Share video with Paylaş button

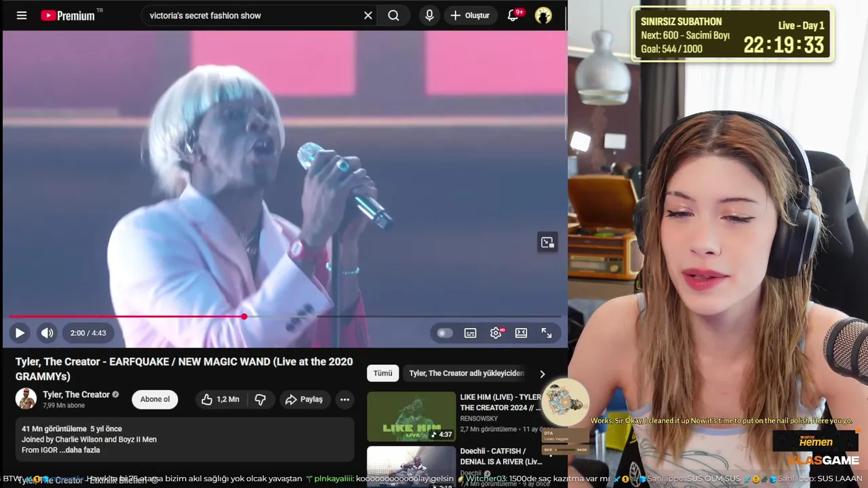(304, 399)
